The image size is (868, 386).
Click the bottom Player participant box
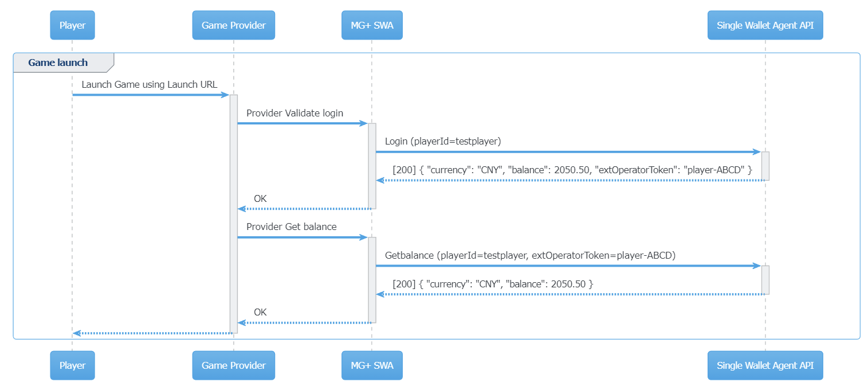coord(72,365)
